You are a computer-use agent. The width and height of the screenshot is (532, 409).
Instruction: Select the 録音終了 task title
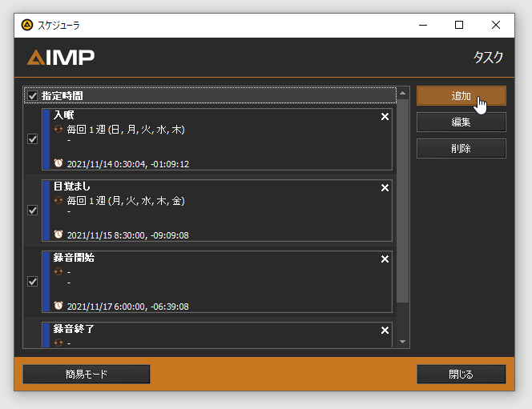tap(74, 329)
